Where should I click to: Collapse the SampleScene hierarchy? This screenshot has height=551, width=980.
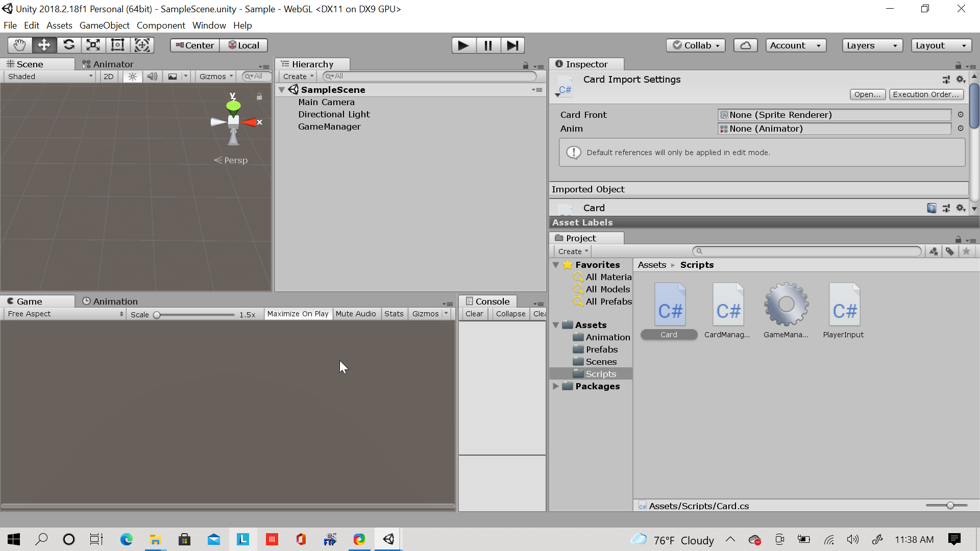(281, 90)
